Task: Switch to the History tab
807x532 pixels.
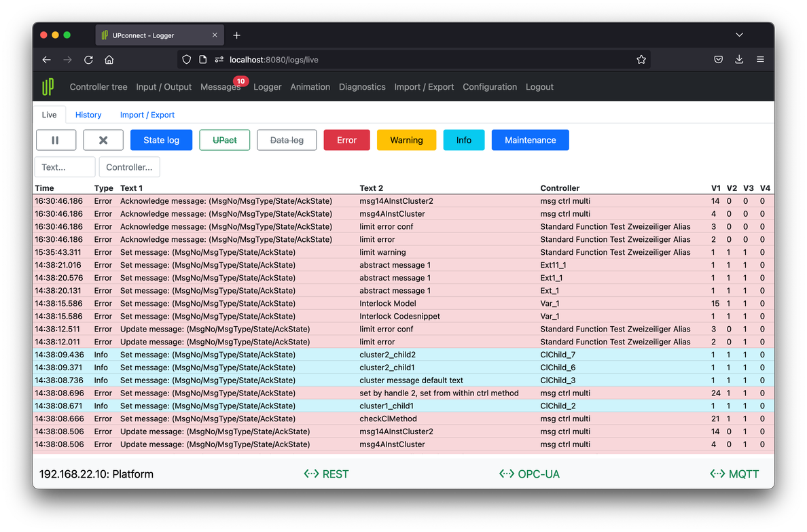Action: point(88,115)
